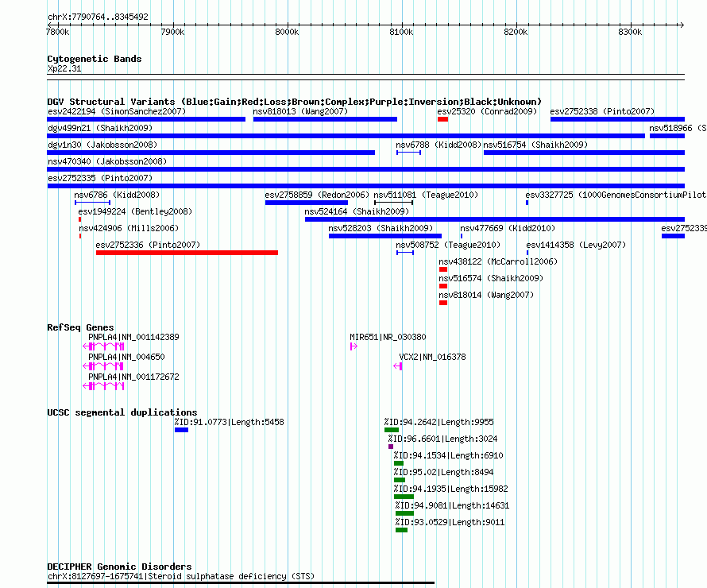Click the red esv25320 (Conrad2009) loss bar
This screenshot has width=707, height=588.
coord(442,119)
